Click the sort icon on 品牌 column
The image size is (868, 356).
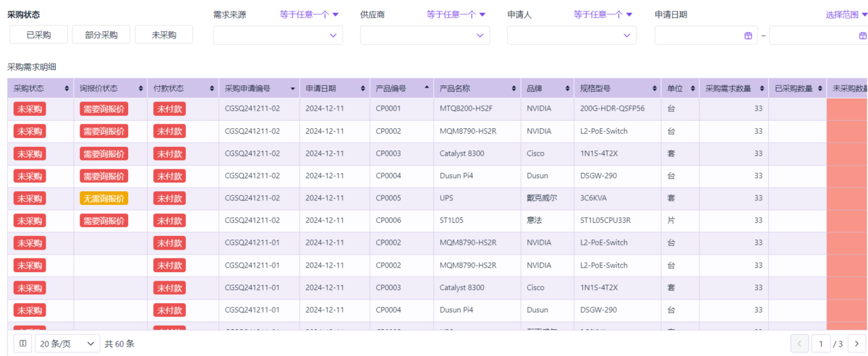tap(567, 89)
